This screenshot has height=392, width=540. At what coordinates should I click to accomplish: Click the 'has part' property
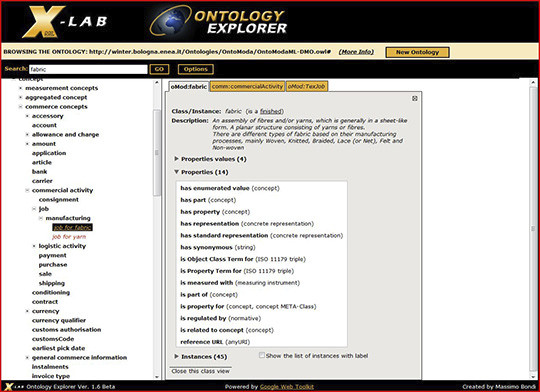pyautogui.click(x=193, y=200)
